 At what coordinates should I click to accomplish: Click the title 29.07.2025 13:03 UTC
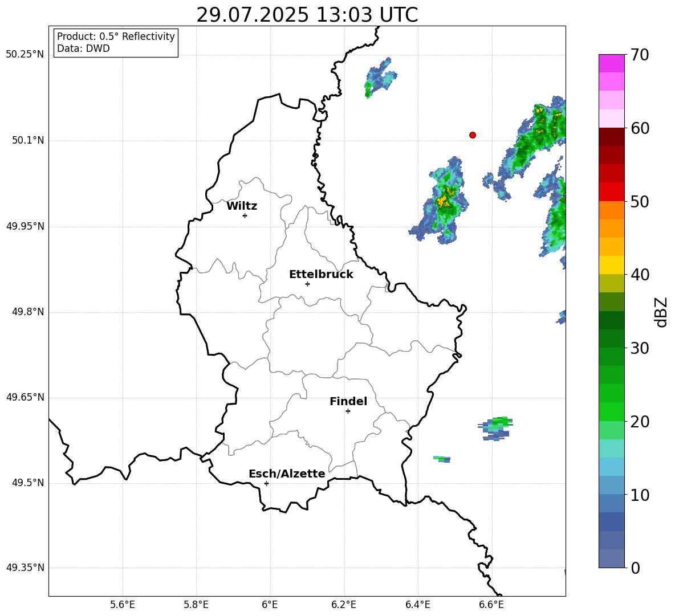pyautogui.click(x=307, y=15)
